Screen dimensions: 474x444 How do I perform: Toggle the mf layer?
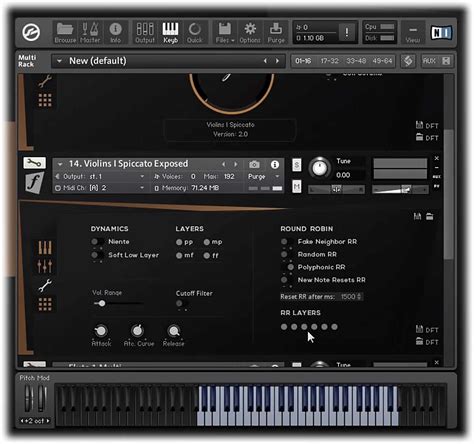click(179, 256)
